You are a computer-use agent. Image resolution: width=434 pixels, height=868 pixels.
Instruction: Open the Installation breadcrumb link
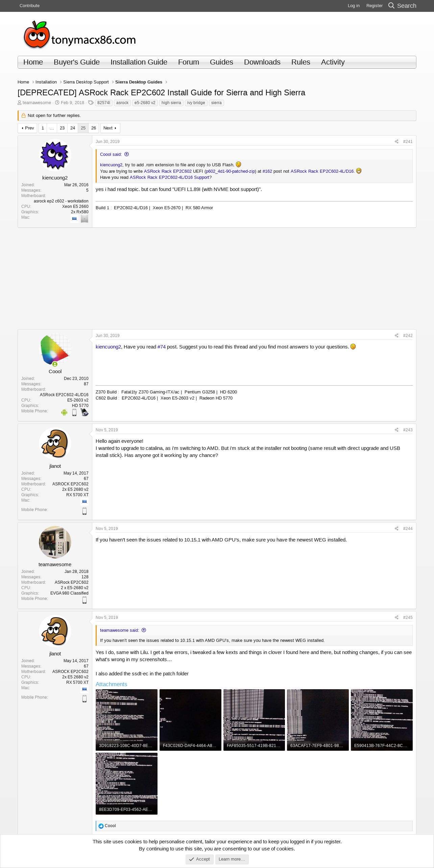[x=46, y=82]
